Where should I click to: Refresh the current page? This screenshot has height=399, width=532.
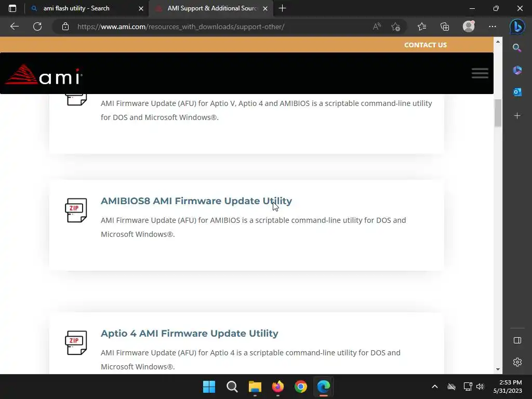click(37, 26)
